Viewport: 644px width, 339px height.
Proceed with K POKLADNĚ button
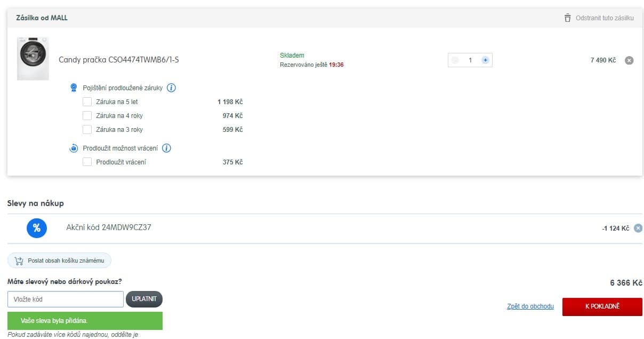tap(602, 306)
